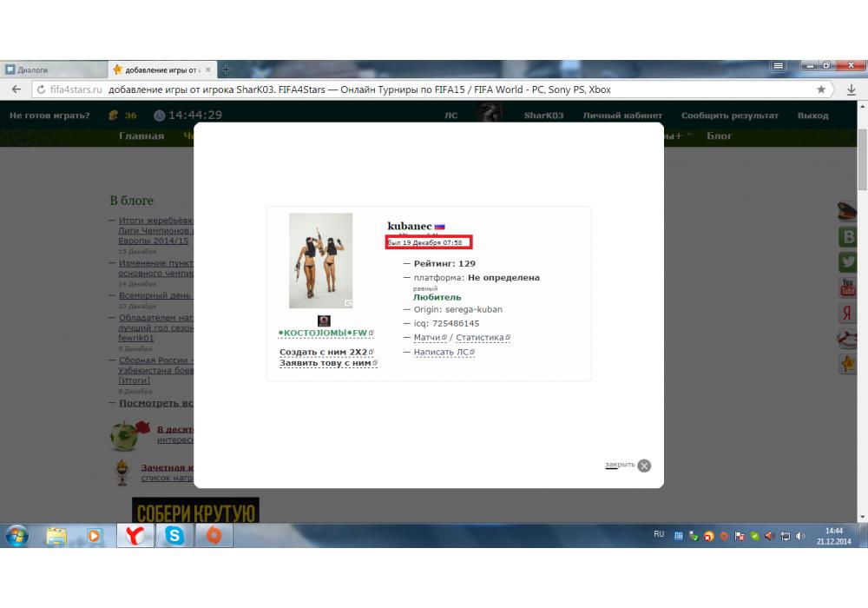This screenshot has height=608, width=868.
Task: Open Skype from the taskbar
Action: coord(174,536)
